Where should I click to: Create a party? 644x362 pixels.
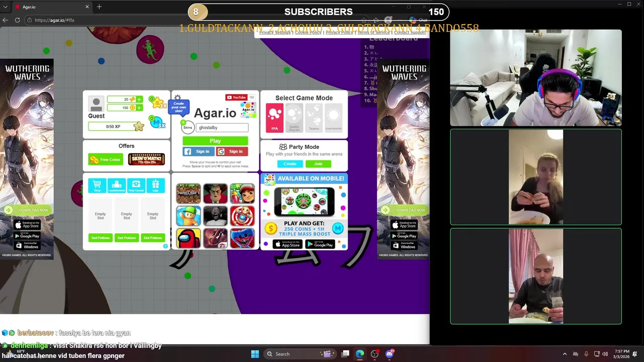(x=290, y=164)
